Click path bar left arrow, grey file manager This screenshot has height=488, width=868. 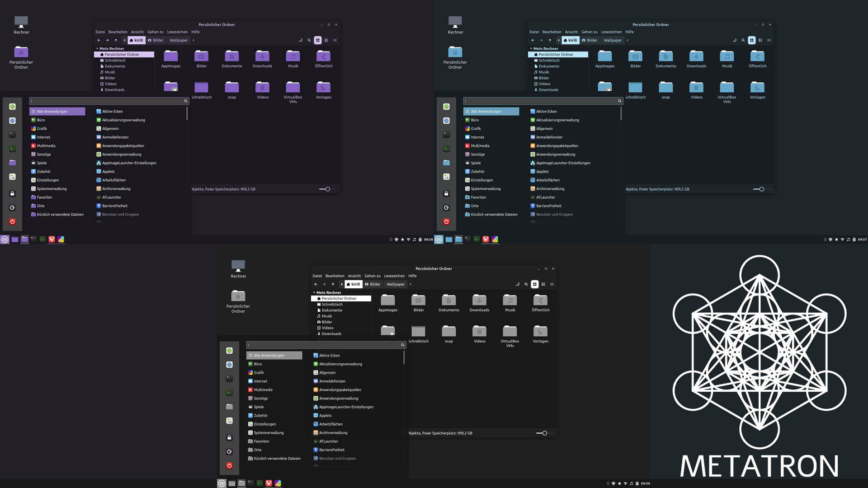342,284
